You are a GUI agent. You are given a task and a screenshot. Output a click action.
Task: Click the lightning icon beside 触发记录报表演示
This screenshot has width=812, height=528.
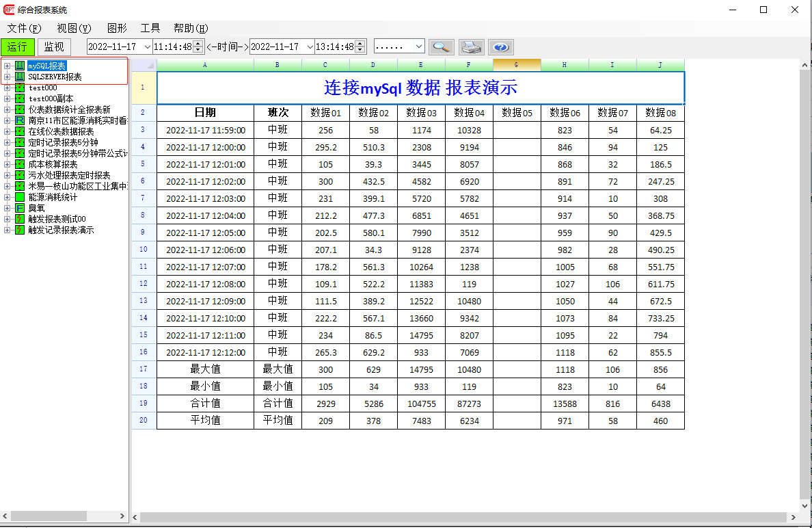tap(20, 230)
